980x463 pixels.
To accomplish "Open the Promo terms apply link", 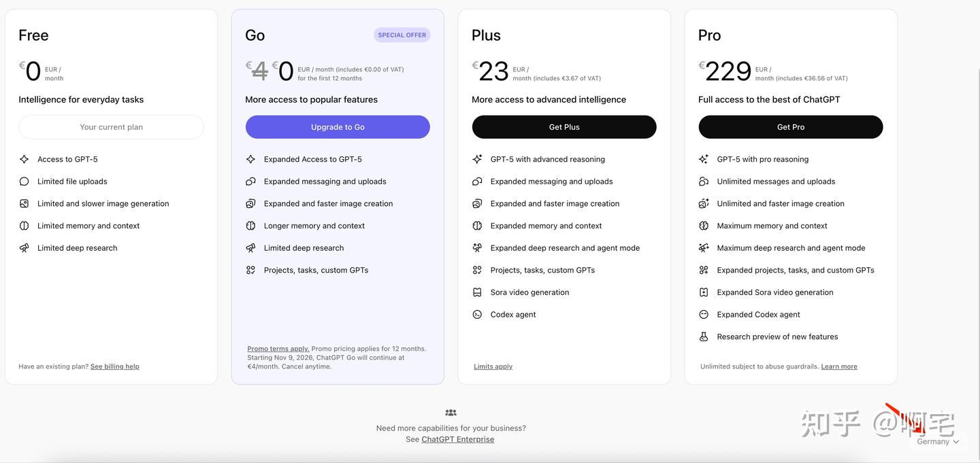I will point(278,349).
